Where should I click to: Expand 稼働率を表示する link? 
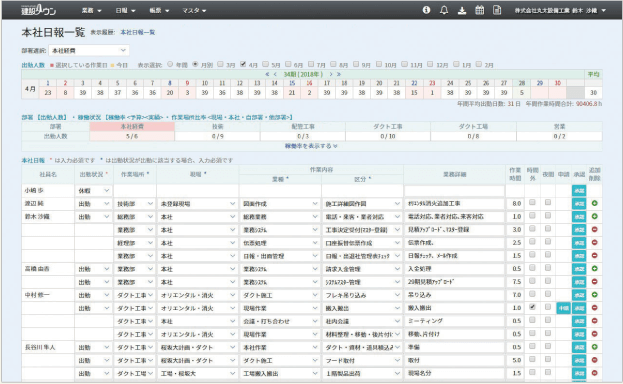311,146
